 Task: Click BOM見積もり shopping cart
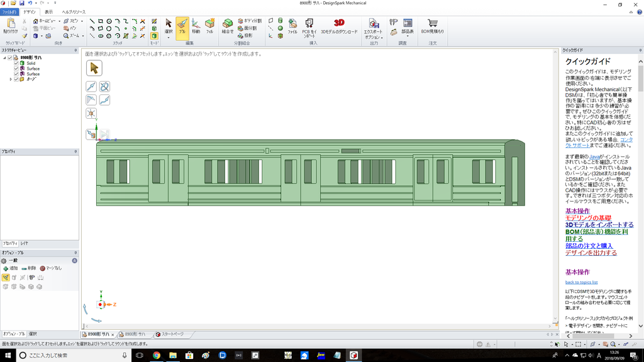pos(432,26)
